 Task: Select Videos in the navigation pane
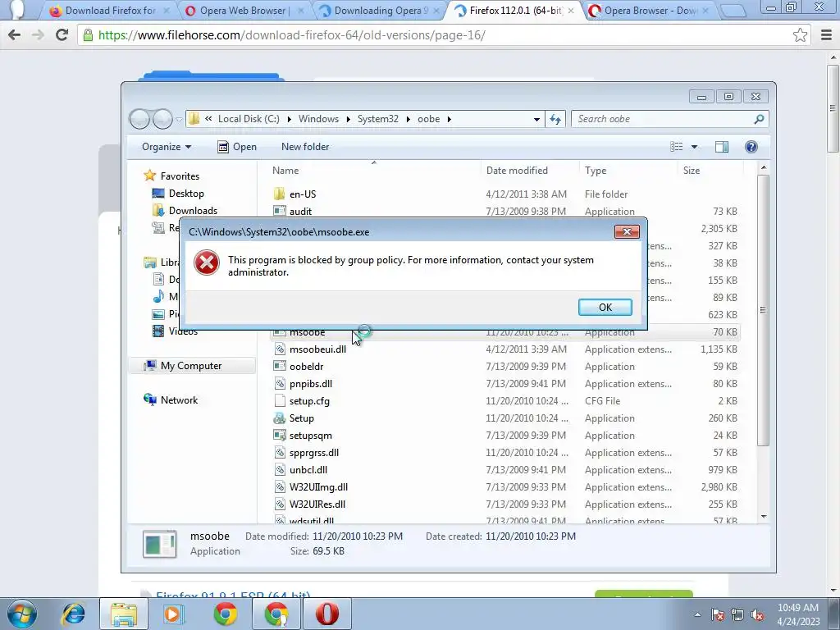tap(183, 331)
